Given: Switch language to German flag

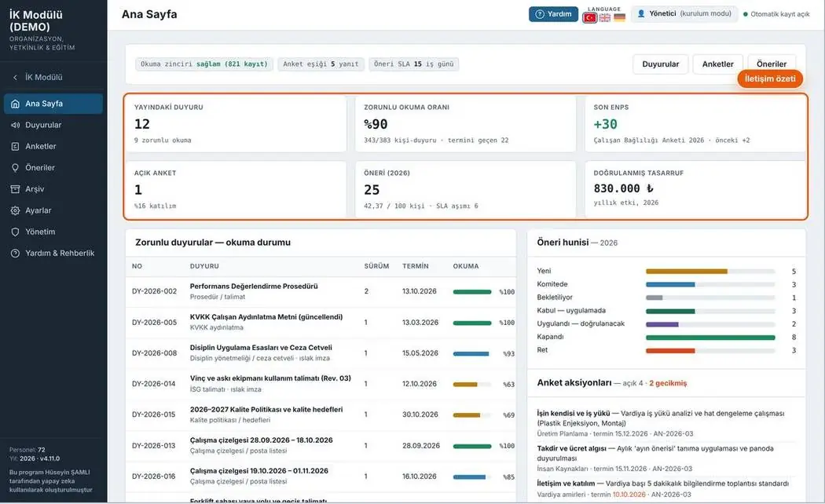Looking at the screenshot, I should click(x=620, y=18).
